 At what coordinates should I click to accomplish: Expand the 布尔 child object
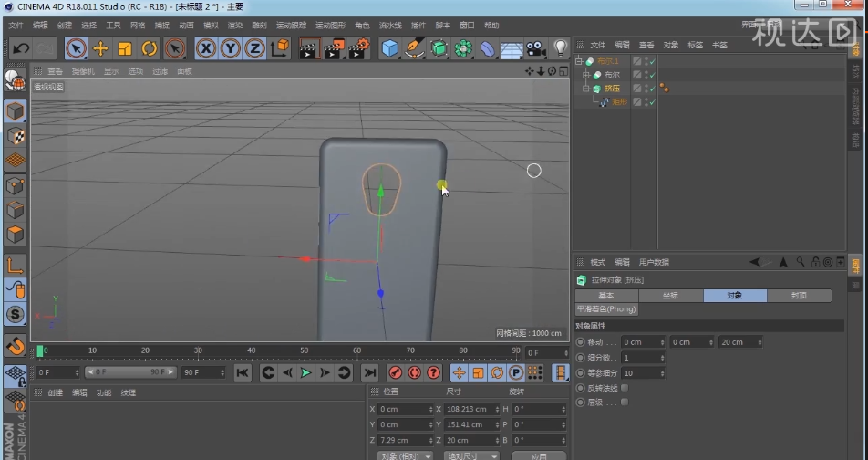[586, 75]
